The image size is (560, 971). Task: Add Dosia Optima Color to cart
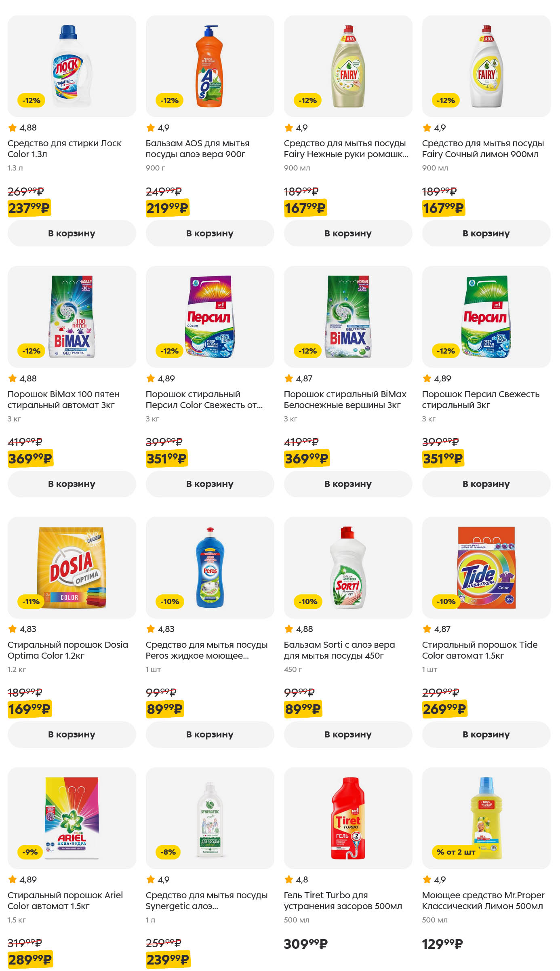tap(72, 734)
